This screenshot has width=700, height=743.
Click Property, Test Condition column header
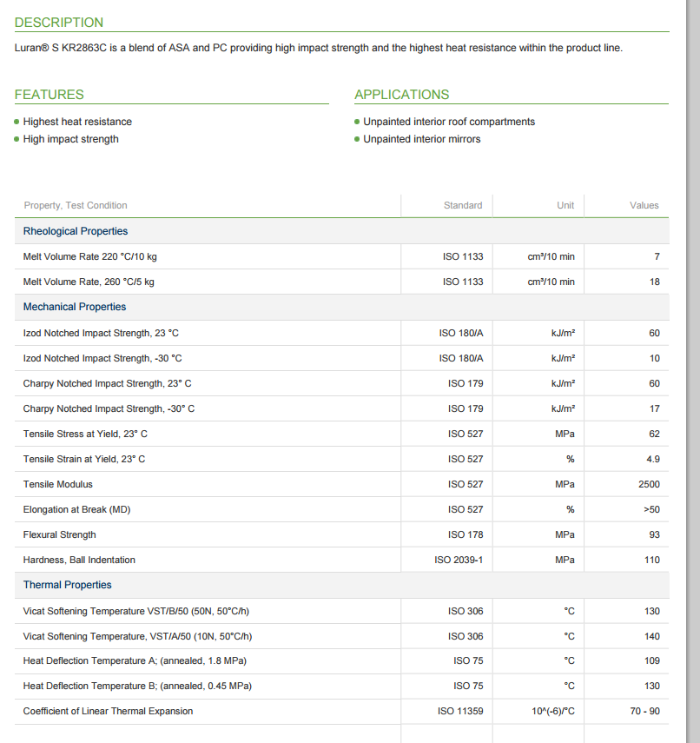[x=76, y=205]
